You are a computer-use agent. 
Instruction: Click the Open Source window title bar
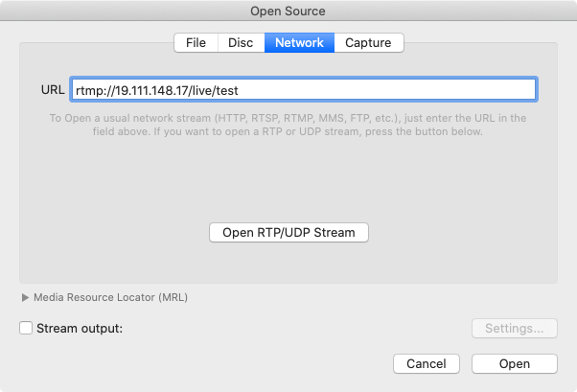pyautogui.click(x=288, y=12)
